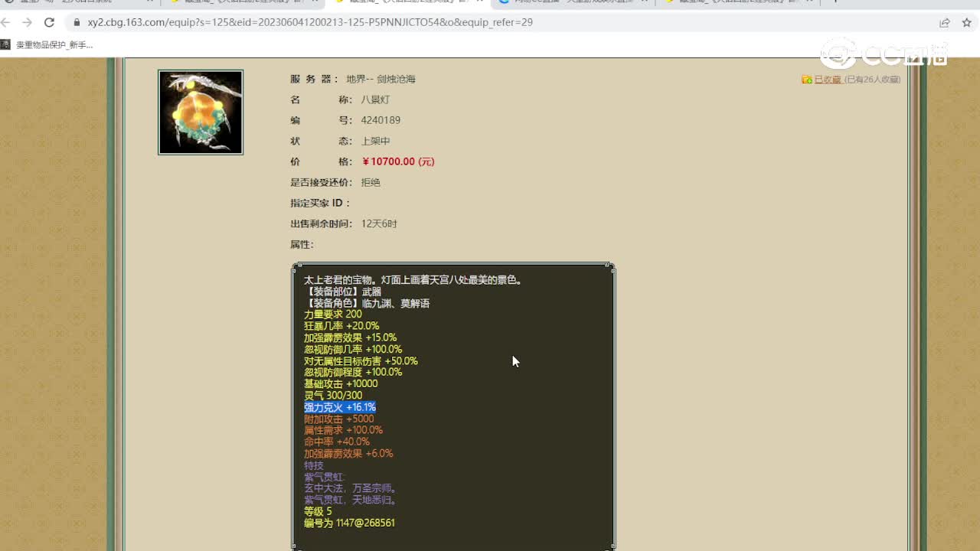Click the 命中率 +40.0% line
Screen dimensions: 980x551
click(337, 442)
